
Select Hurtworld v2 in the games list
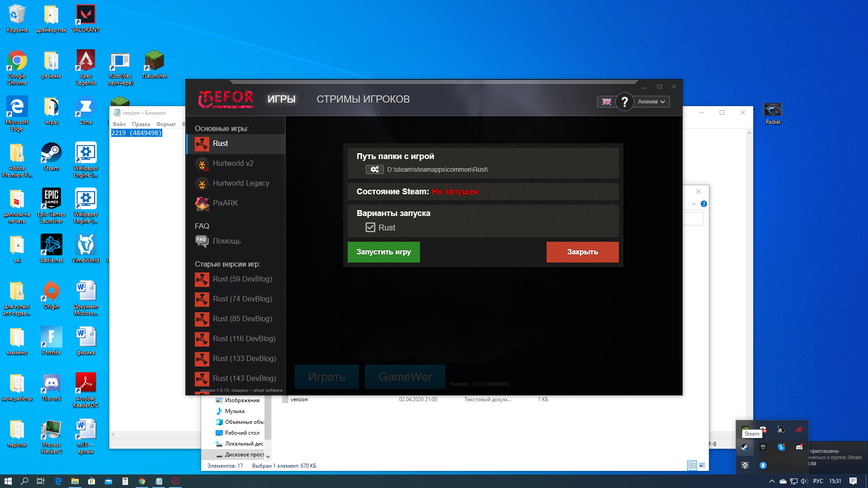point(233,163)
